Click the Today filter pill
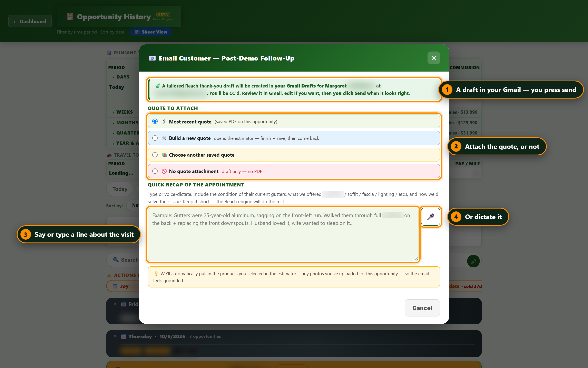This screenshot has width=588, height=368. click(x=120, y=189)
